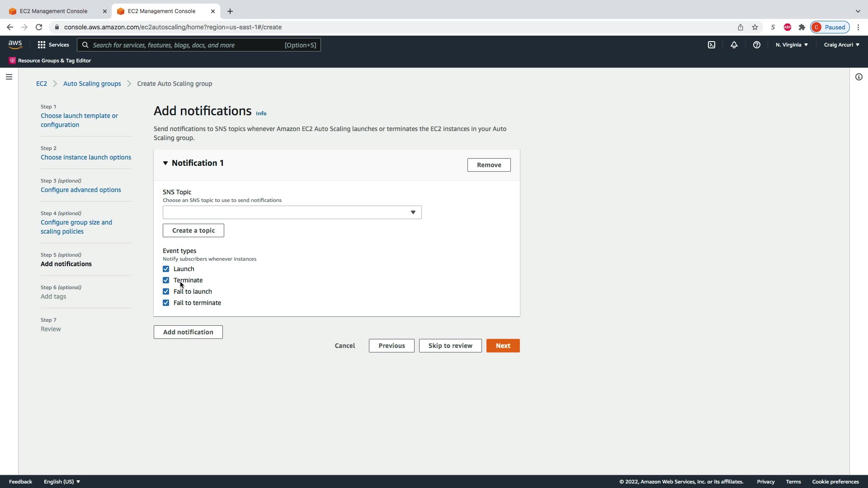Open the Services grid menu

coord(53,45)
